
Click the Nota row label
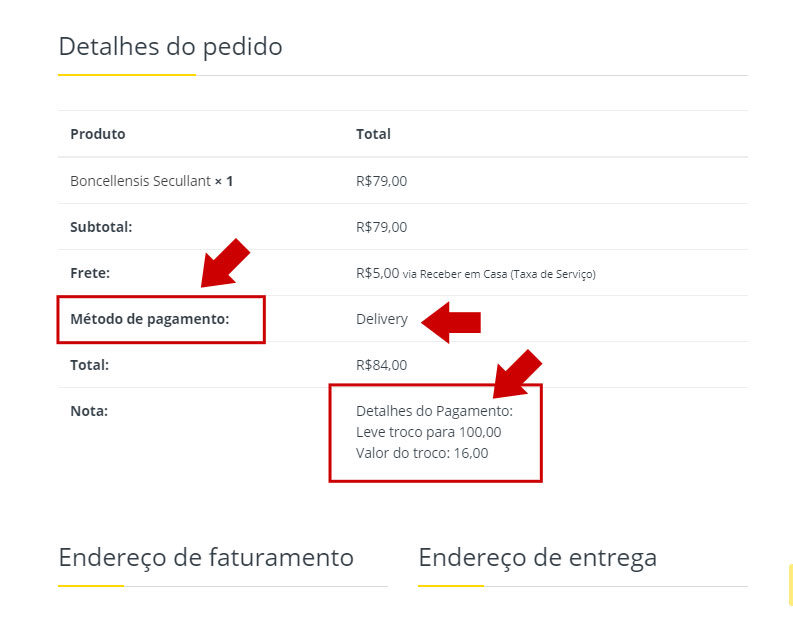[89, 411]
